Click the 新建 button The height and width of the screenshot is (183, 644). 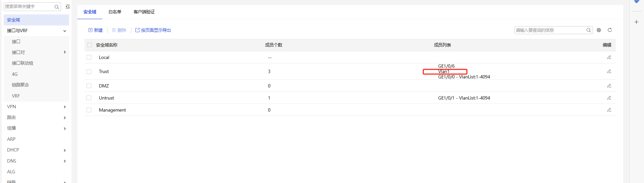pyautogui.click(x=96, y=30)
